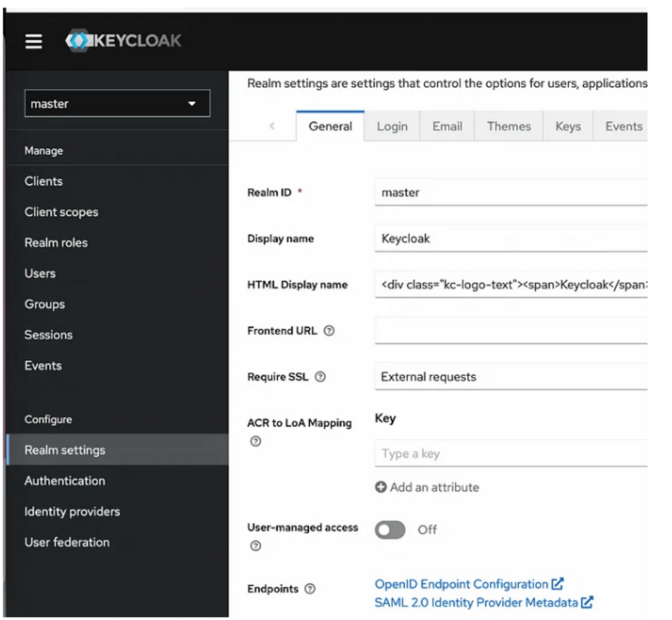Switch to the Themes tab

[x=508, y=126]
